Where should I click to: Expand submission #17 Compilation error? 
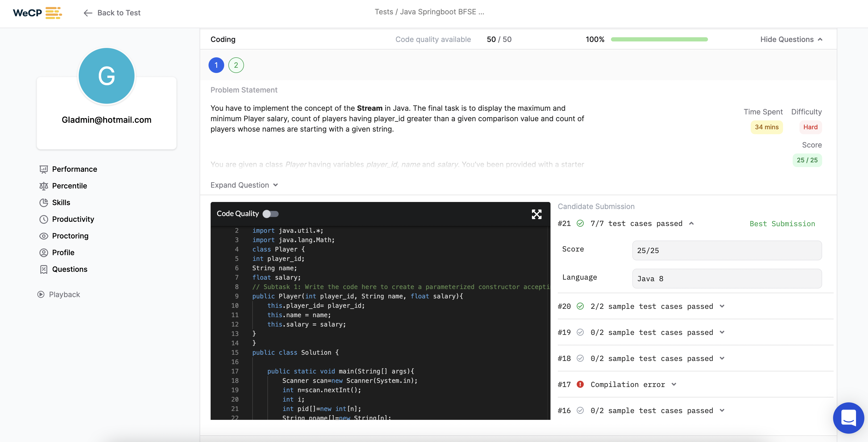[x=674, y=384]
